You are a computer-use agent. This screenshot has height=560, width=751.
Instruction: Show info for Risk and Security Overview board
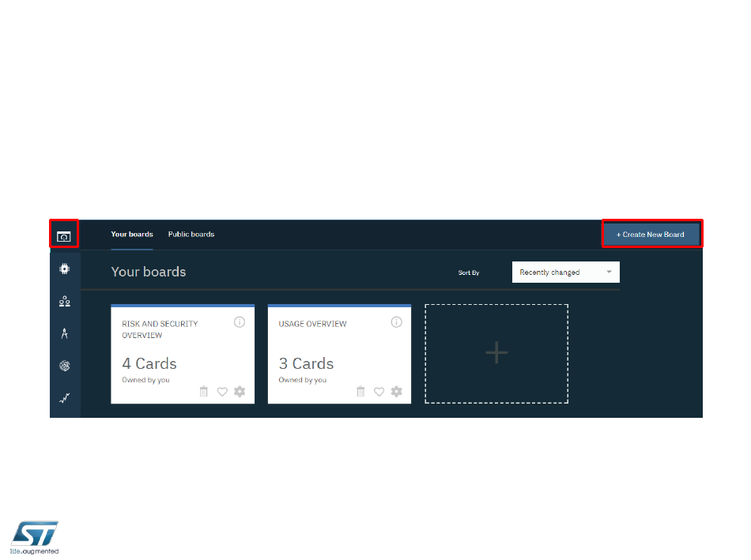[x=240, y=322]
